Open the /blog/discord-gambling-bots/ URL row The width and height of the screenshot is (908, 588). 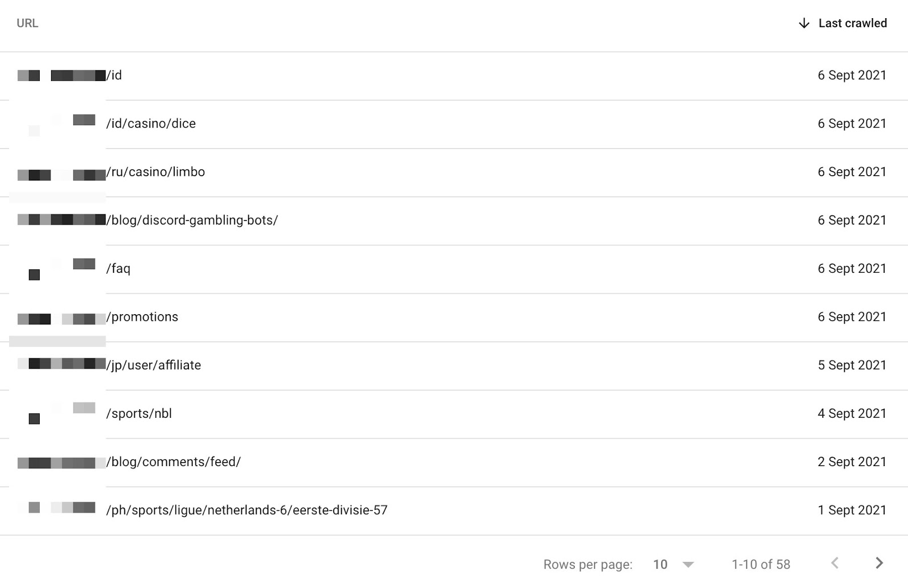[x=192, y=220]
